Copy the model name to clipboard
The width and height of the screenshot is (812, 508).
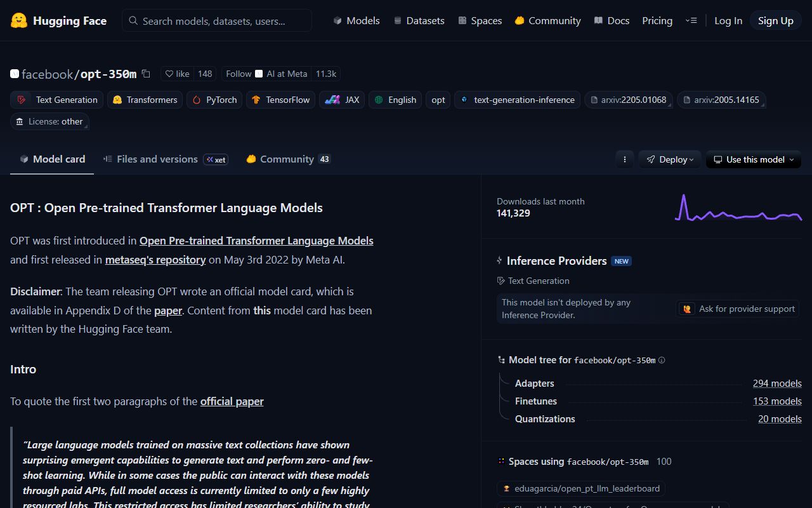click(x=146, y=74)
